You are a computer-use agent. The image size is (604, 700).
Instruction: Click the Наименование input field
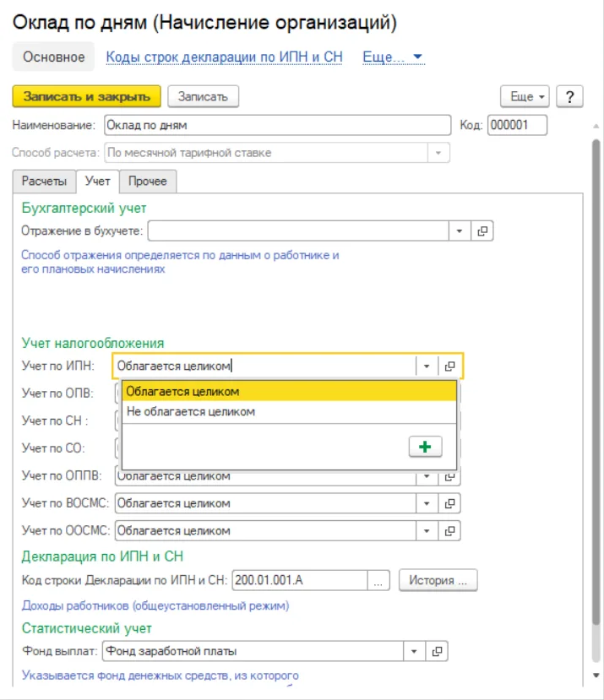coord(277,125)
